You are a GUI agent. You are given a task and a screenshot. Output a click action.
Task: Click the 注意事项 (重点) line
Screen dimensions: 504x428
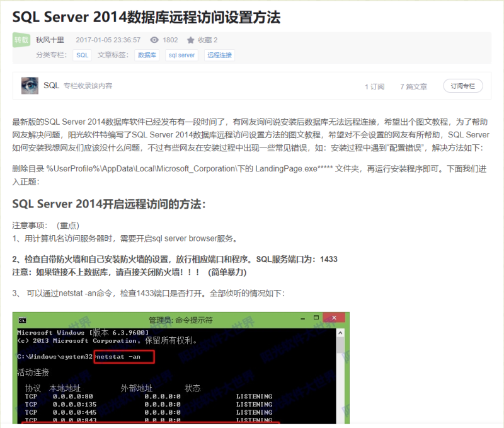45,226
